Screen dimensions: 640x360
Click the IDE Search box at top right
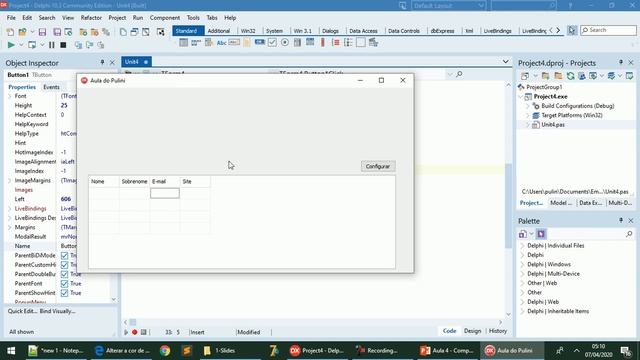pos(608,30)
